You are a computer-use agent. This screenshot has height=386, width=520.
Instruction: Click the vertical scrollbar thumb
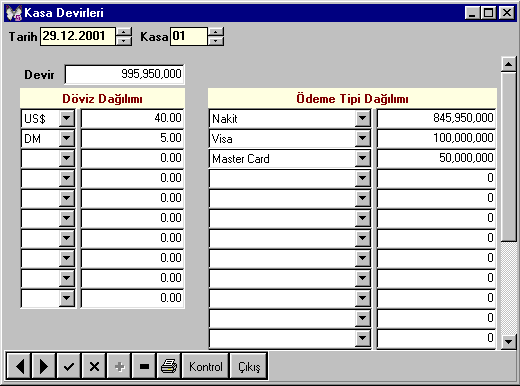coord(509,157)
